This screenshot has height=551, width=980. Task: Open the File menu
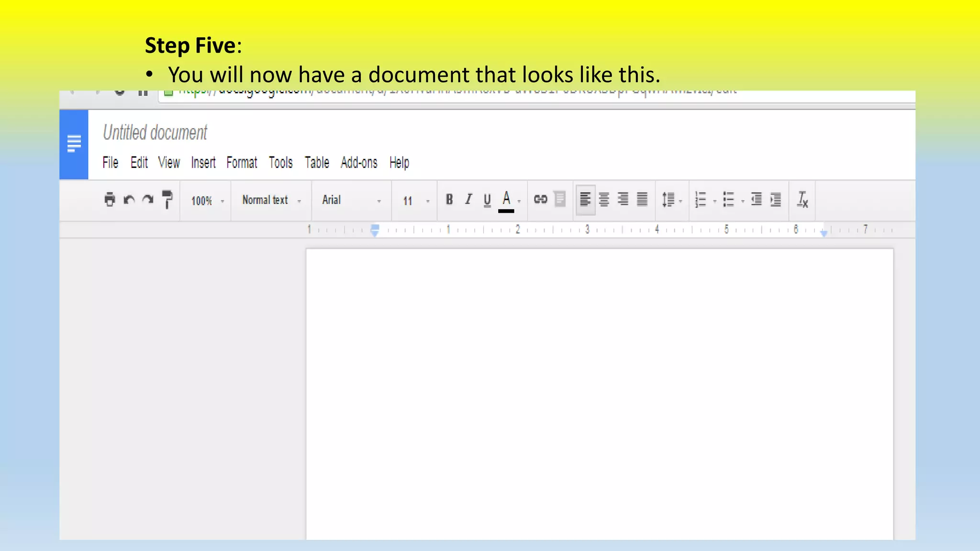click(110, 163)
